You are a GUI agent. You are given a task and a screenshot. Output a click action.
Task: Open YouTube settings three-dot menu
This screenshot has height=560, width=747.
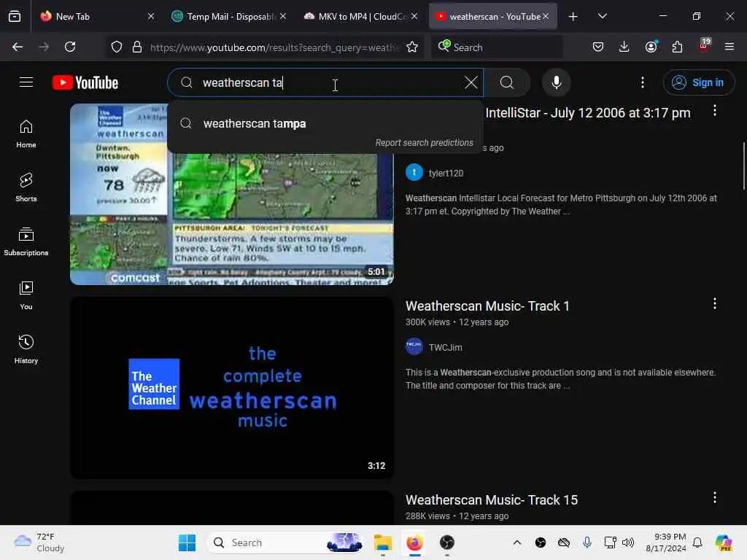pyautogui.click(x=642, y=82)
